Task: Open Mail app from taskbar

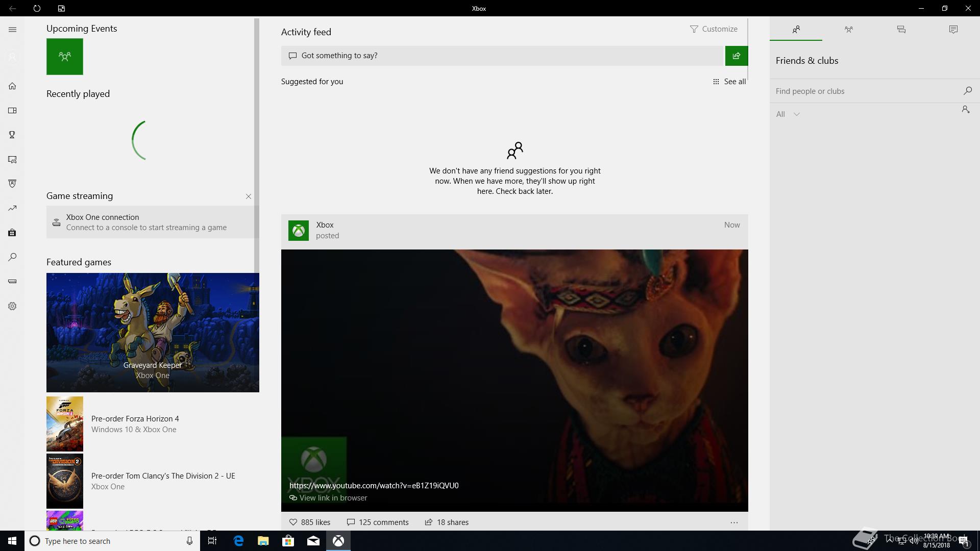Action: [313, 541]
